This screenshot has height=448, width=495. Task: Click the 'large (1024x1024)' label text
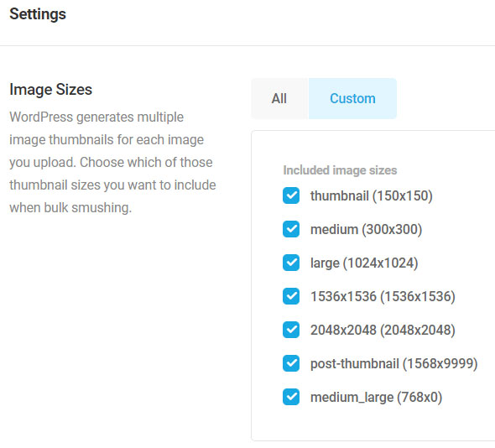coord(364,263)
